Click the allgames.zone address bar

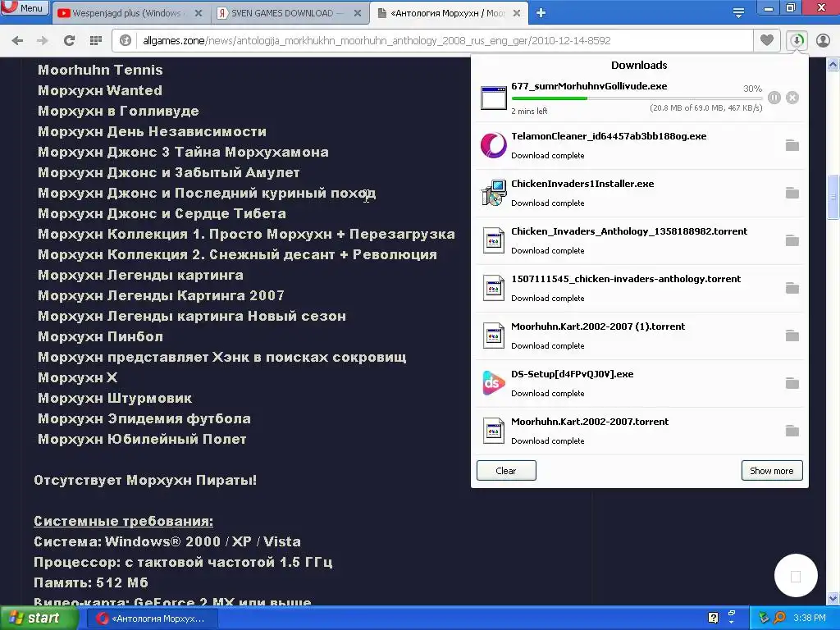point(431,41)
